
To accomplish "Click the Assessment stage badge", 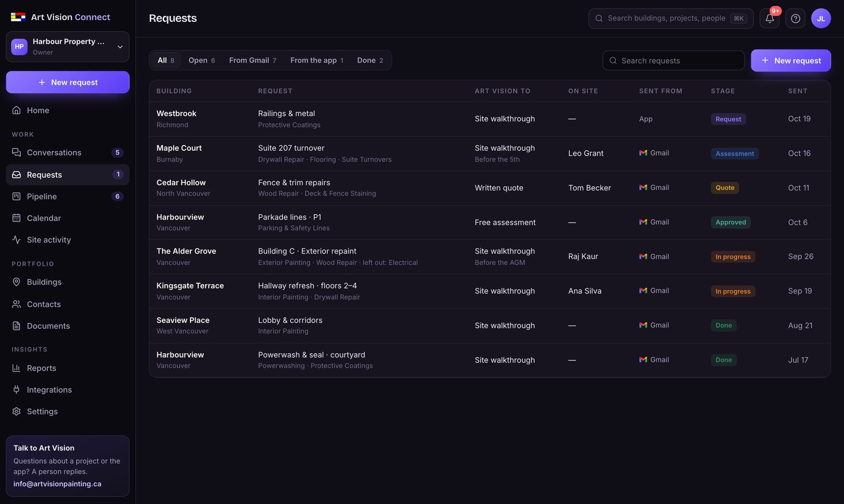I will pos(734,153).
